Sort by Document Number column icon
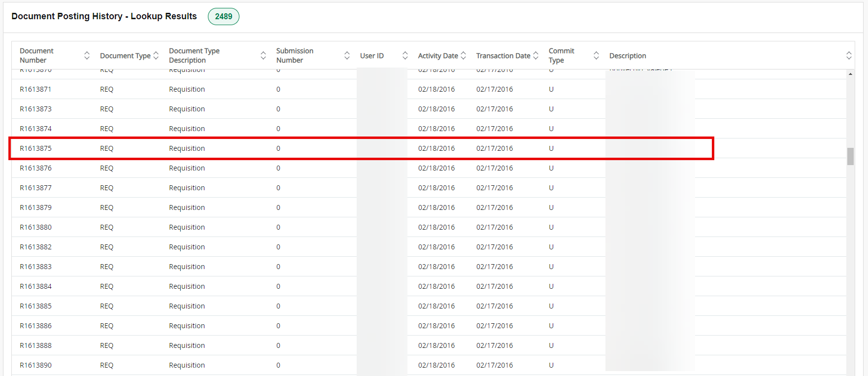The width and height of the screenshot is (868, 376). tap(87, 56)
